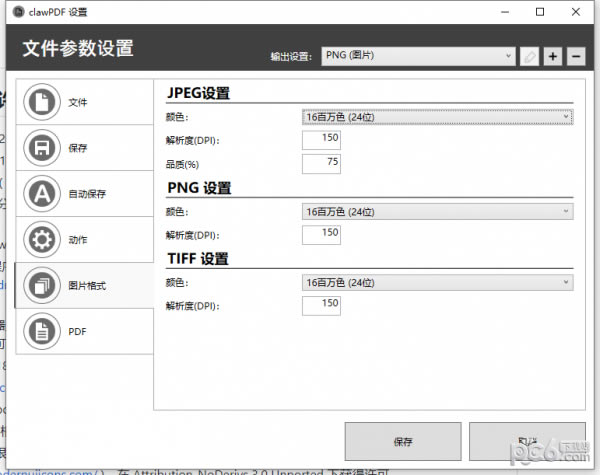Image resolution: width=600 pixels, height=475 pixels.
Task: Click the JPEG 解析度(DPI) input field
Action: click(x=321, y=139)
